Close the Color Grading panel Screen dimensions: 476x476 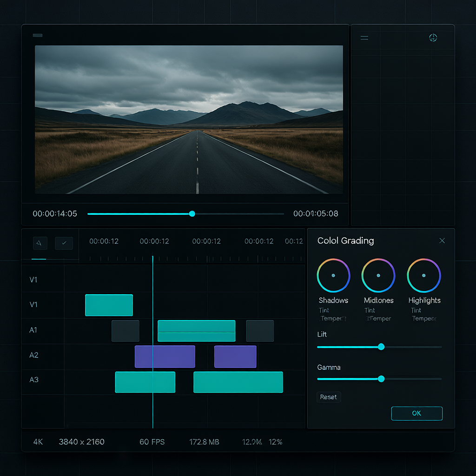tap(442, 241)
